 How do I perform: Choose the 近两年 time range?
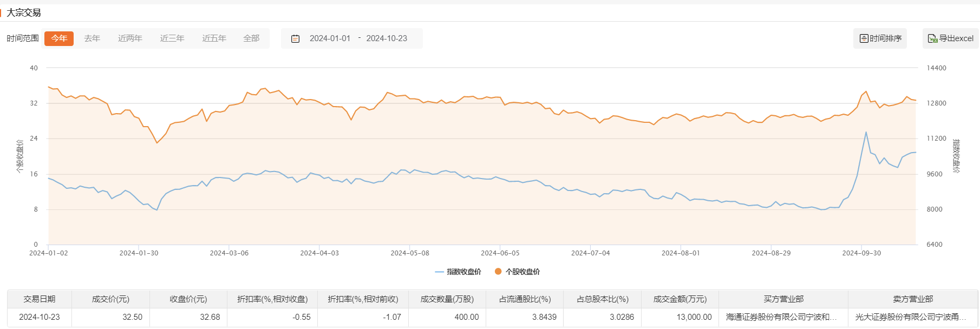coord(130,38)
